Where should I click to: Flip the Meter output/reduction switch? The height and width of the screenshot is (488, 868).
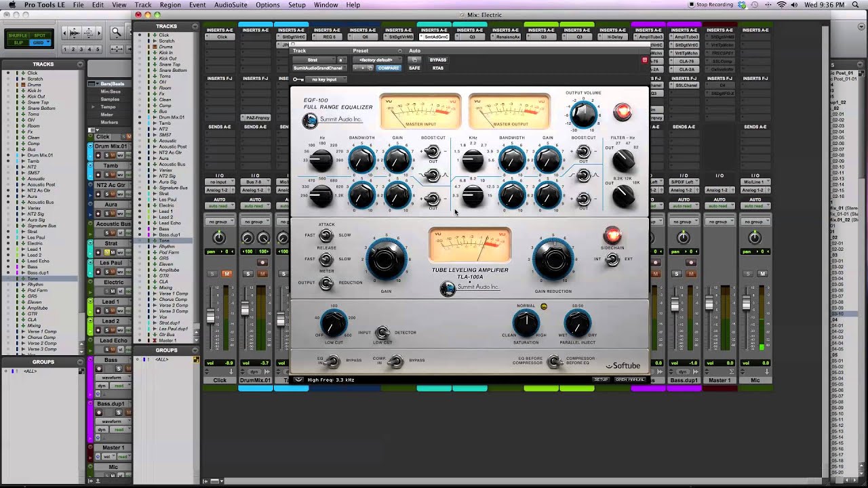tap(326, 283)
